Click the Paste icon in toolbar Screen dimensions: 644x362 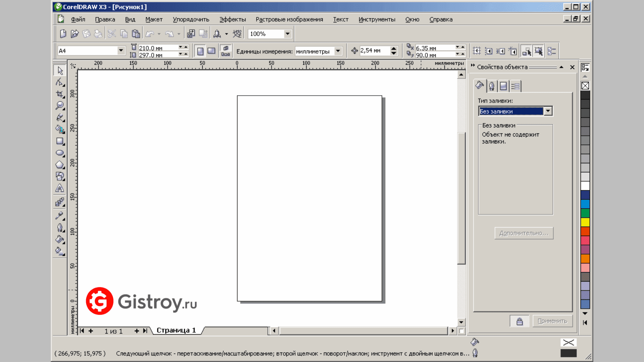click(x=136, y=34)
